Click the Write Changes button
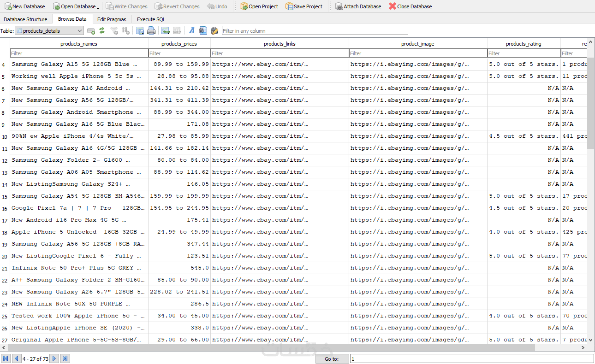 pyautogui.click(x=126, y=6)
